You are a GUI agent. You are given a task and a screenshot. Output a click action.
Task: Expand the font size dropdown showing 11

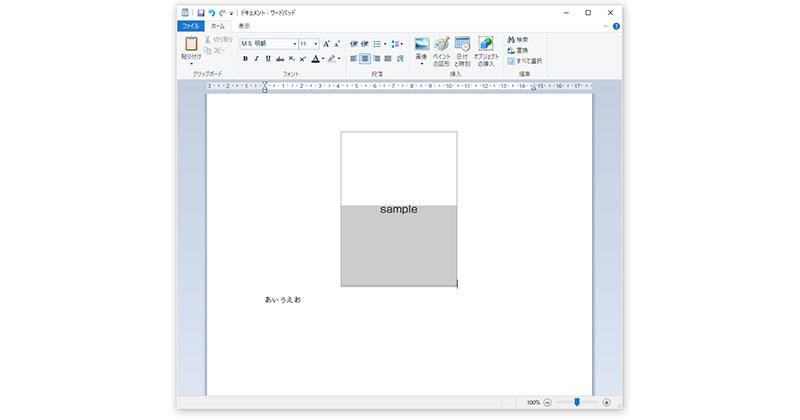coord(316,44)
